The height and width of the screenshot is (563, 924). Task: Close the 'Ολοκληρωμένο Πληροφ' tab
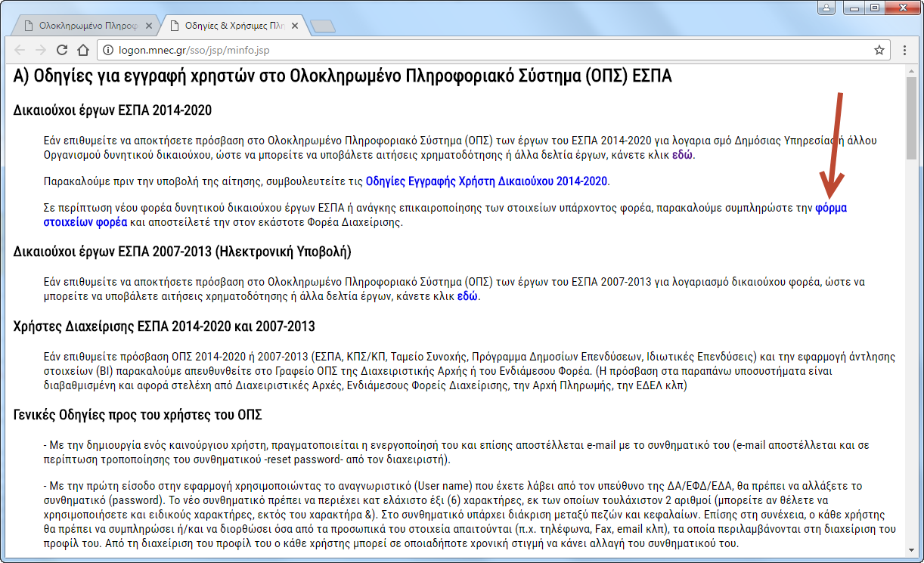(149, 26)
